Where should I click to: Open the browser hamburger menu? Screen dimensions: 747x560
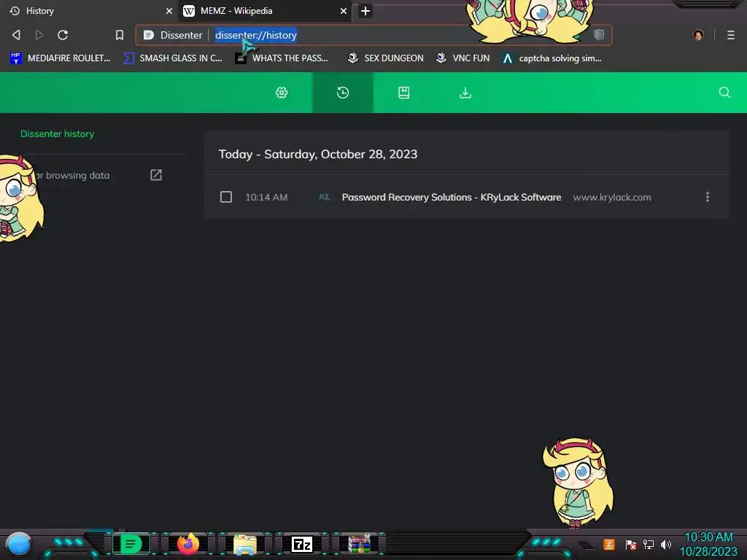(730, 35)
